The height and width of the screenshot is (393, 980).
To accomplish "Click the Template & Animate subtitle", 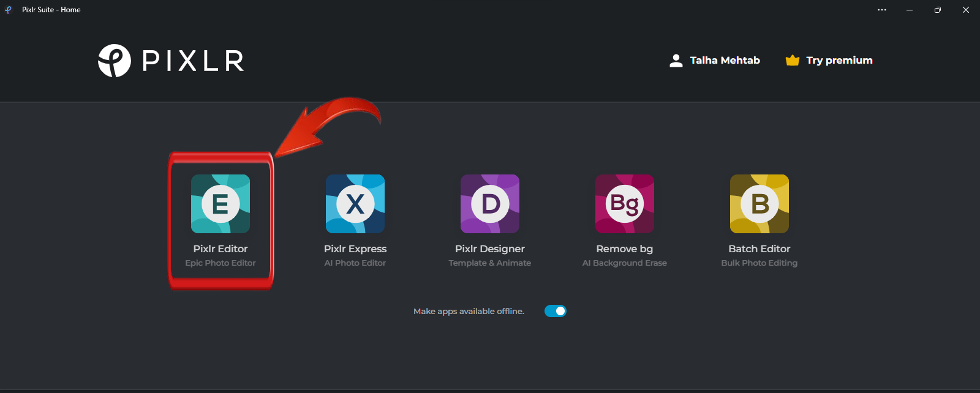I will coord(490,263).
